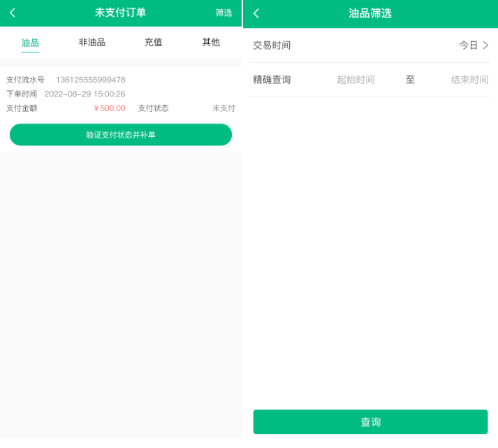
Task: Click the 未支付订单 page title
Action: coord(120,13)
